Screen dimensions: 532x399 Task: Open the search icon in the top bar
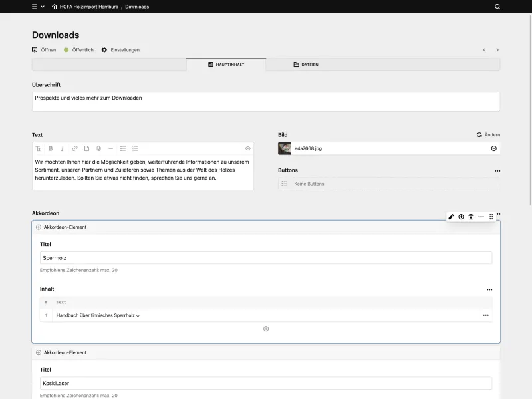click(497, 7)
